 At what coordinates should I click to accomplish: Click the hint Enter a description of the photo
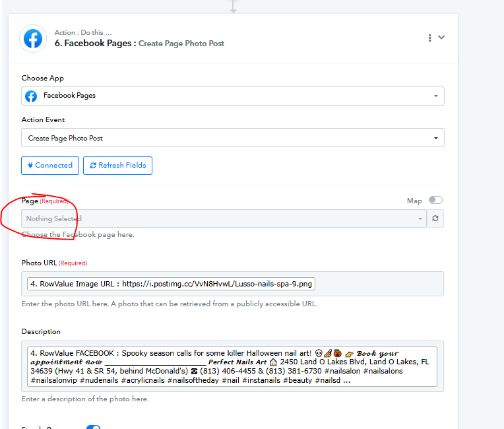click(x=85, y=399)
